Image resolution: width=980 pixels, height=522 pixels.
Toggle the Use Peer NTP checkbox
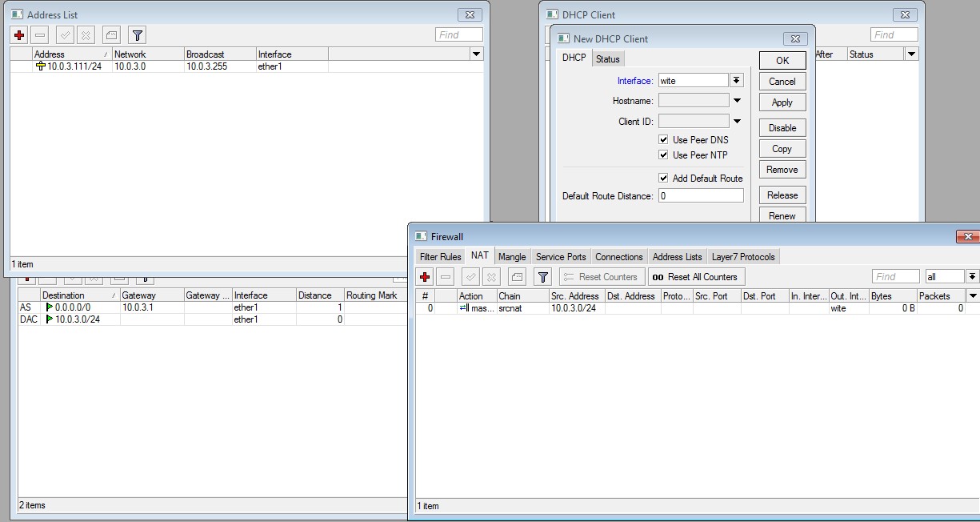[663, 155]
